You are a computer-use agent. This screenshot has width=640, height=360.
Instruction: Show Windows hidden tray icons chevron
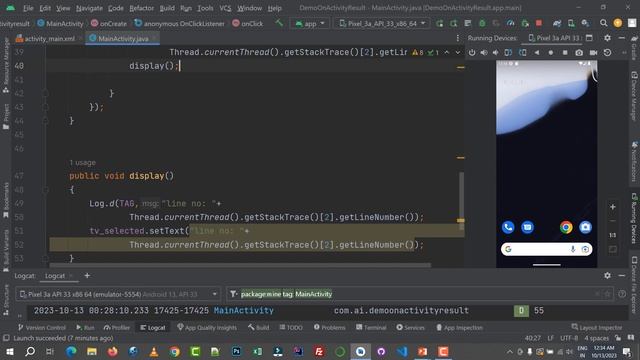pyautogui.click(x=509, y=351)
